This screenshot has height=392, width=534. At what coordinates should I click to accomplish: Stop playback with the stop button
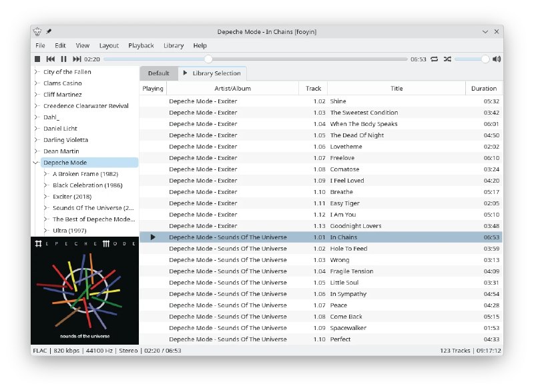tap(37, 59)
